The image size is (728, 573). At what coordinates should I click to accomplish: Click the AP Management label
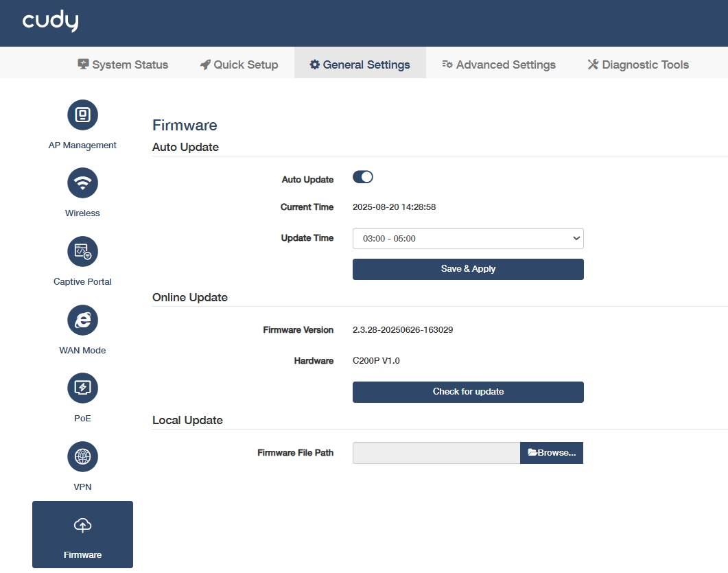82,145
